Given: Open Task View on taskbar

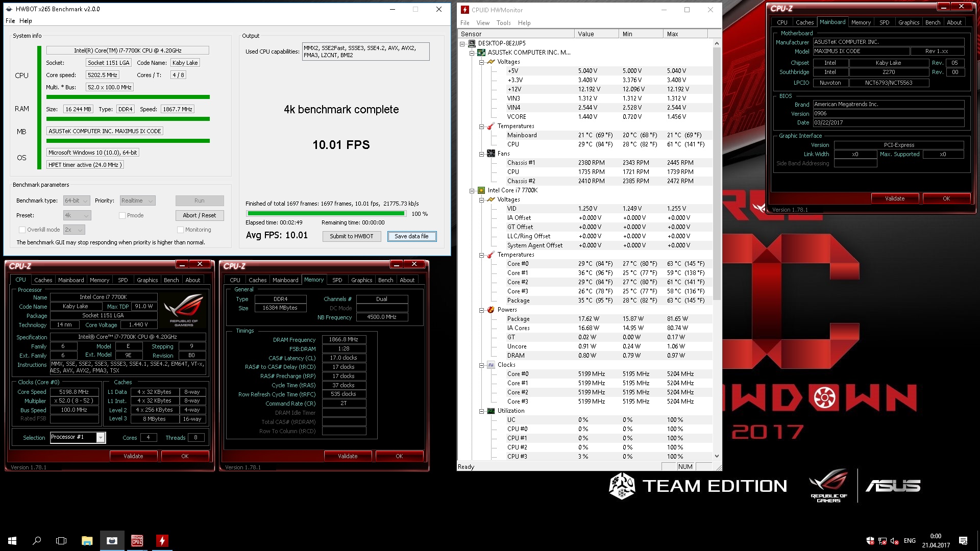Looking at the screenshot, I should [61, 540].
